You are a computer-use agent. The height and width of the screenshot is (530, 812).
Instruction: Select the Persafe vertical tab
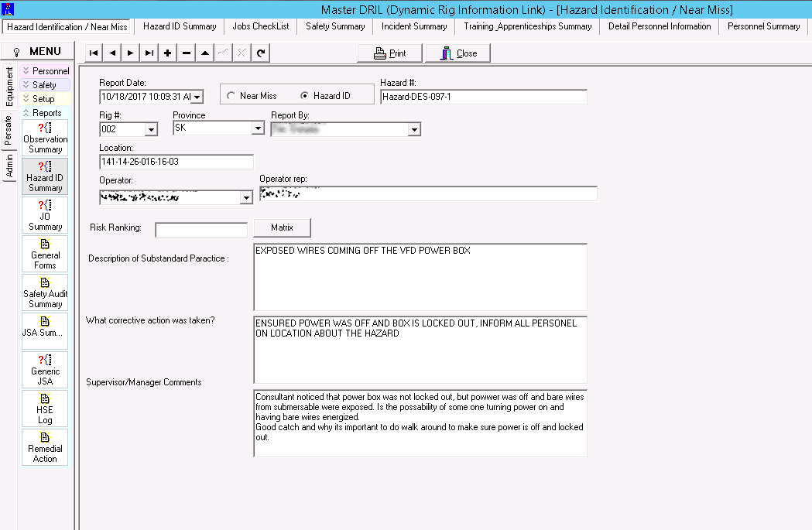tap(9, 131)
